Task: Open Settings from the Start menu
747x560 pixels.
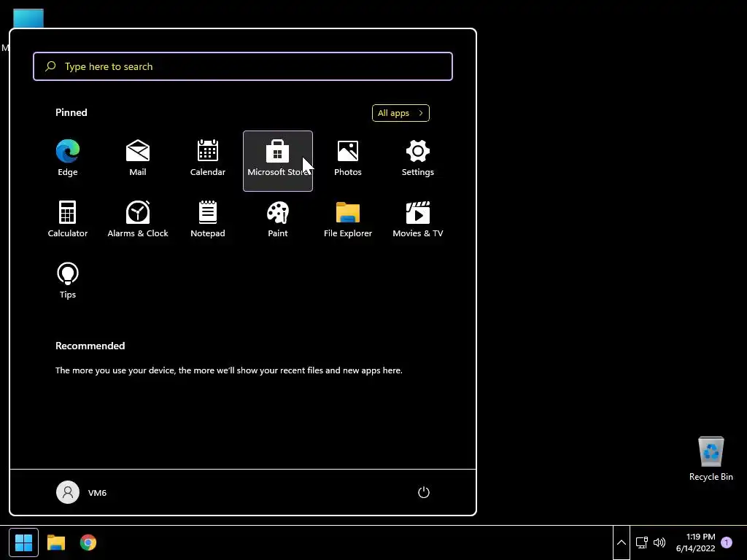Action: [x=418, y=160]
